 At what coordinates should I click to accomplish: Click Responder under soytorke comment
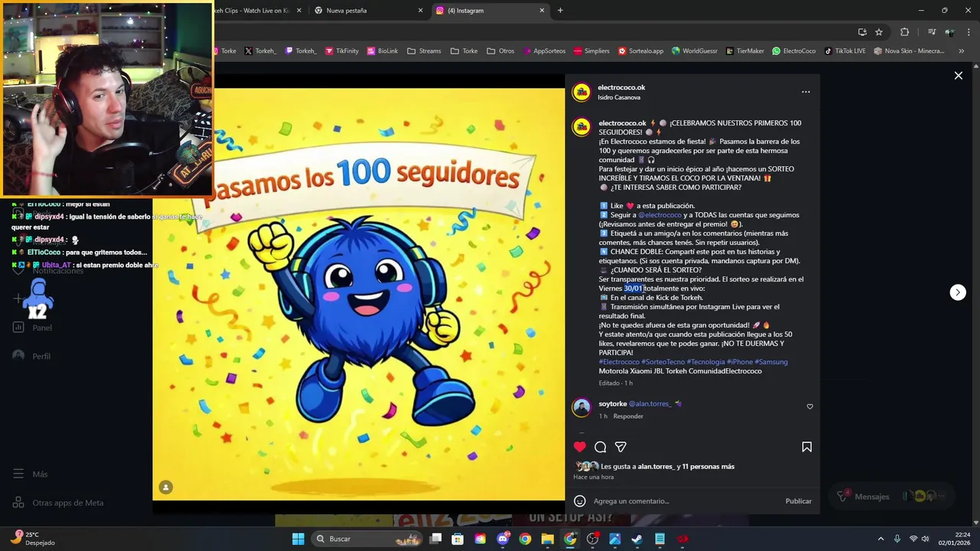click(x=628, y=416)
